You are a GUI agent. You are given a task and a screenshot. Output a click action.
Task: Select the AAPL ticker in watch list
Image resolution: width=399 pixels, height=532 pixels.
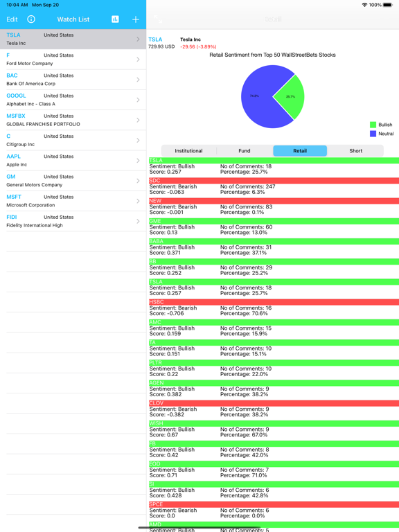click(x=14, y=157)
